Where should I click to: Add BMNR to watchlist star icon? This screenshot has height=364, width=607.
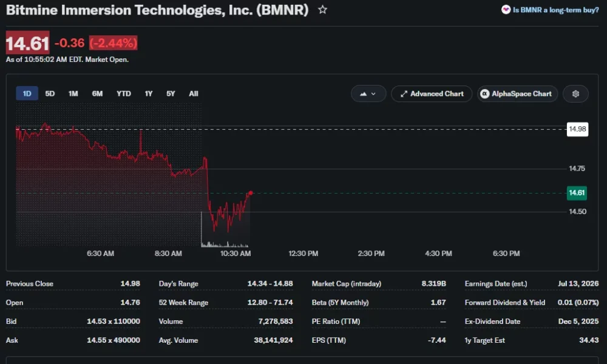(322, 10)
